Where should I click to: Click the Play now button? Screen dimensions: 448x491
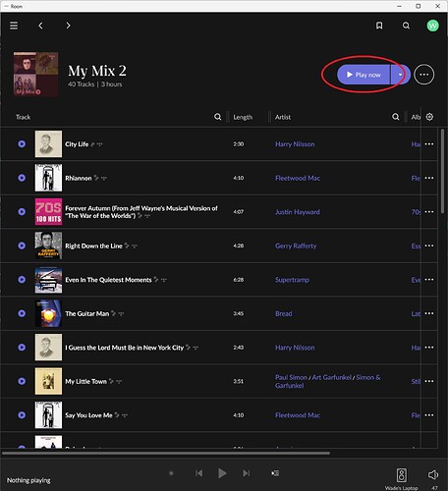tap(364, 75)
